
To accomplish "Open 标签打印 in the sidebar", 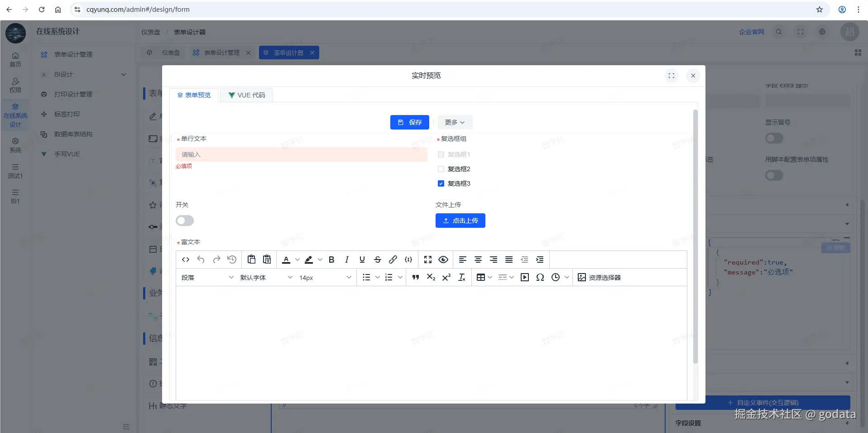I will tap(67, 114).
